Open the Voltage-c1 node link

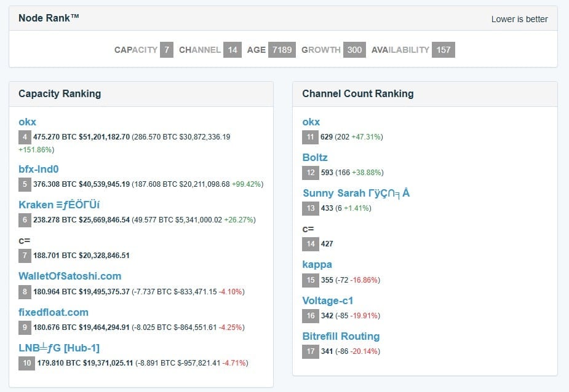coord(327,300)
